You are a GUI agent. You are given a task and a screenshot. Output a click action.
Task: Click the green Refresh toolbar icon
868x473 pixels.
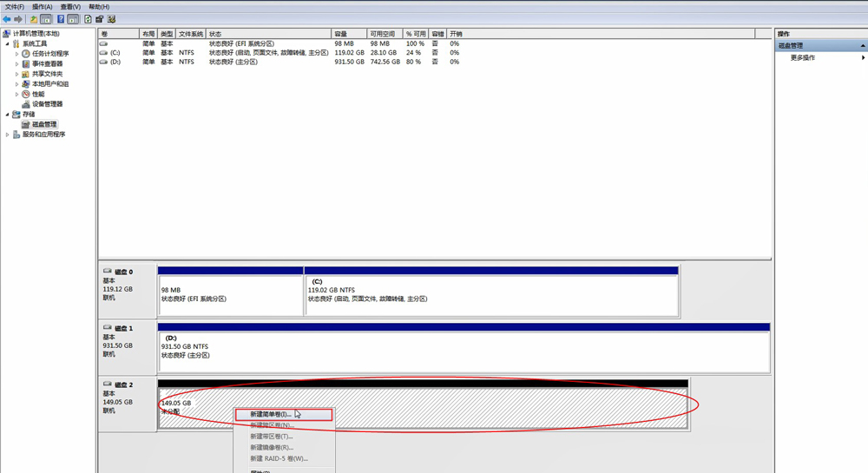pyautogui.click(x=88, y=19)
